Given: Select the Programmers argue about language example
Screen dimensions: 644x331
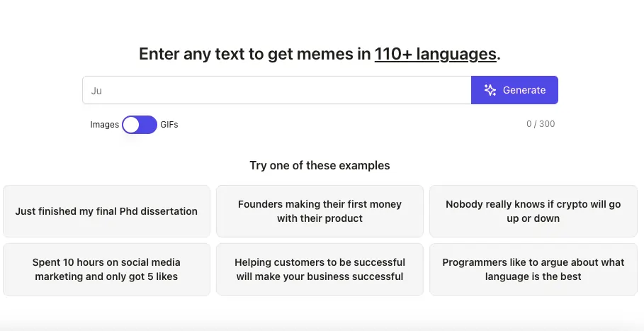Looking at the screenshot, I should tap(533, 269).
